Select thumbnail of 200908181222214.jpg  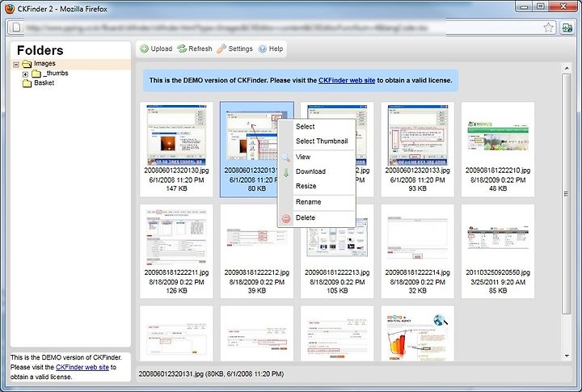click(417, 238)
